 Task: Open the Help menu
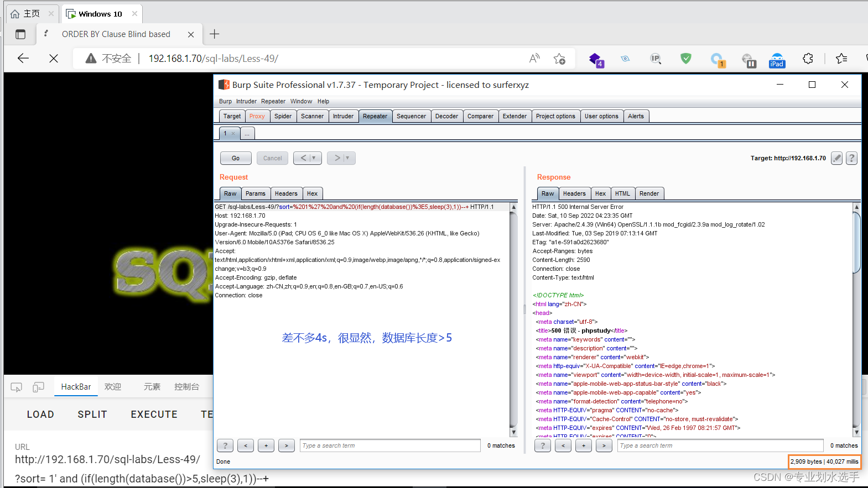323,101
